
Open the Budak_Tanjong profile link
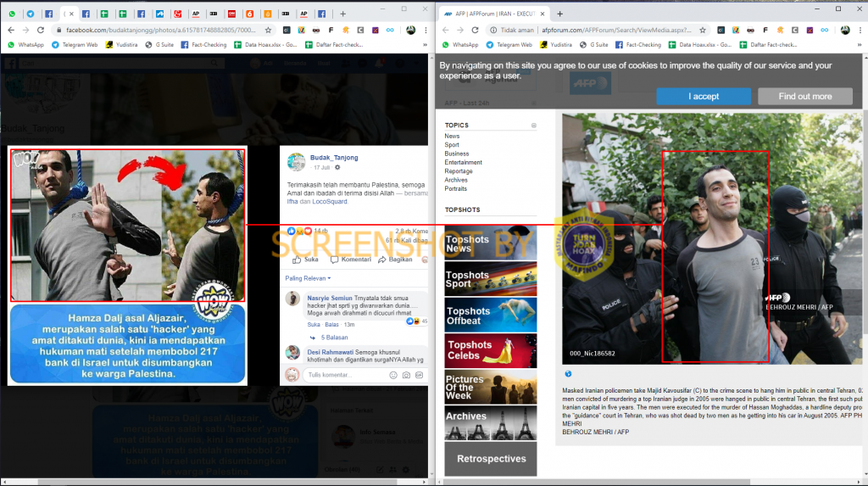tap(334, 158)
